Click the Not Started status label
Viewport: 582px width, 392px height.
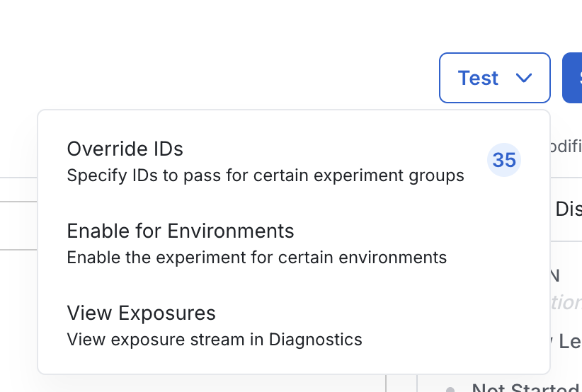click(526, 388)
